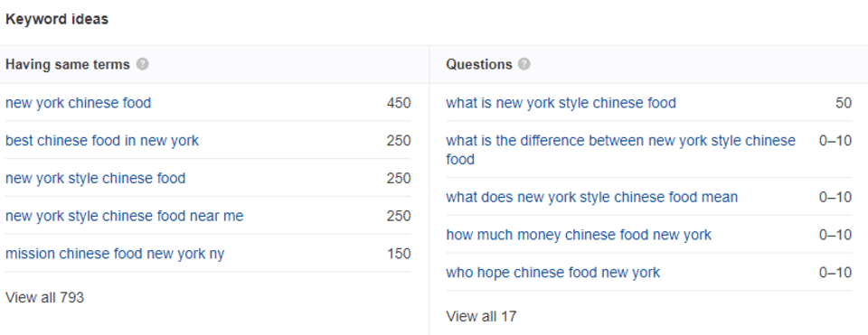Open keyword new york chinese food
Image resolution: width=868 pixels, height=335 pixels.
pos(78,103)
